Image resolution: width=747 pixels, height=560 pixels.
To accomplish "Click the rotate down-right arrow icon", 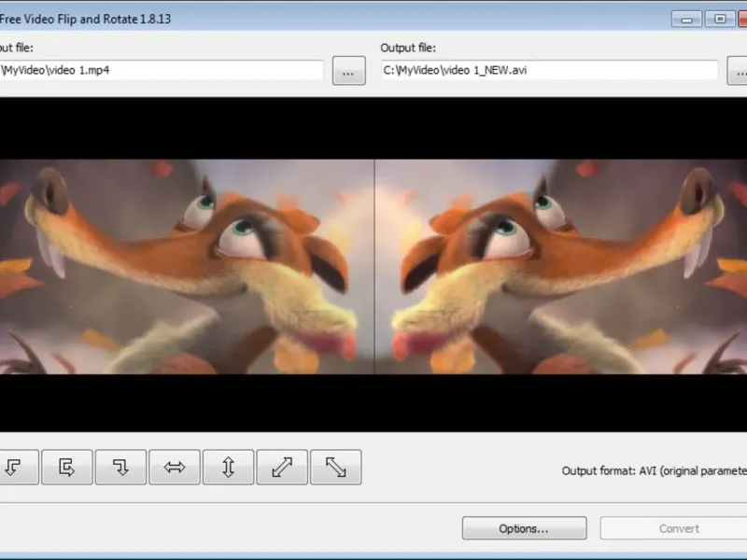I will pos(120,468).
